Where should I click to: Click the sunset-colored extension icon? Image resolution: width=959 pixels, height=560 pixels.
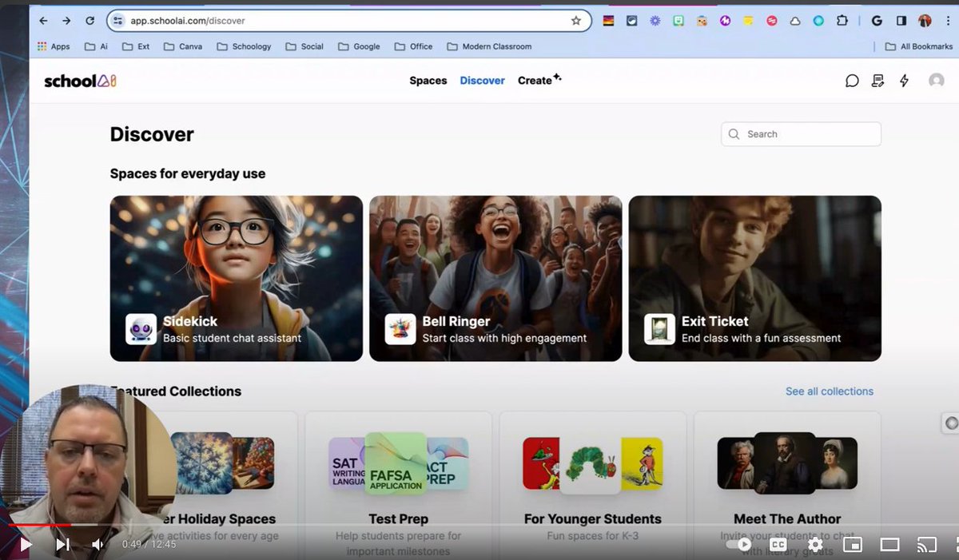(608, 21)
